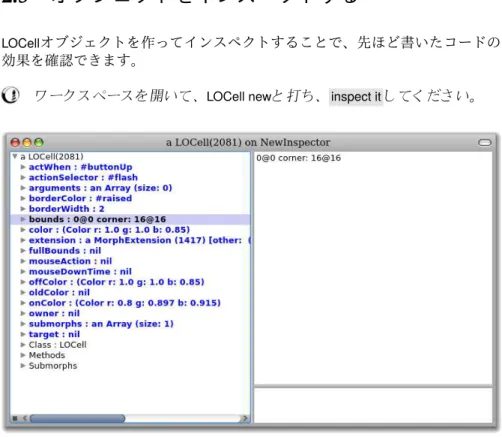Screen dimensions: 502x437
Task: Expand the borderWidth : 2 triangle
Action: click(x=23, y=209)
